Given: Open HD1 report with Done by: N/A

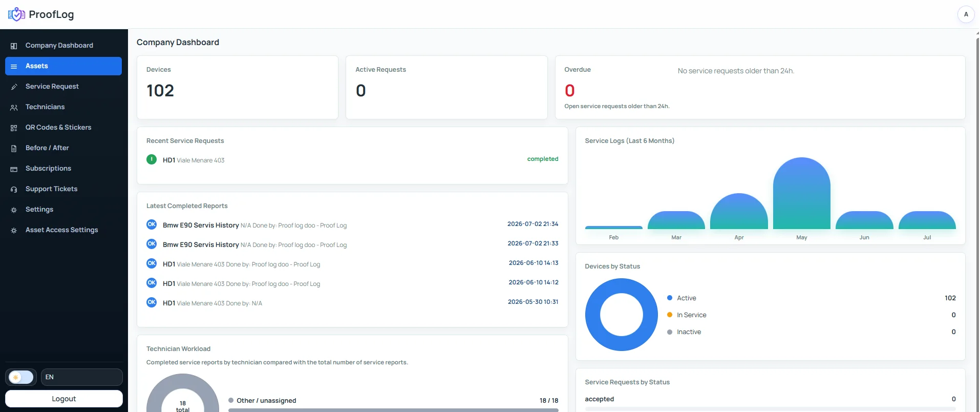Looking at the screenshot, I should pos(352,302).
